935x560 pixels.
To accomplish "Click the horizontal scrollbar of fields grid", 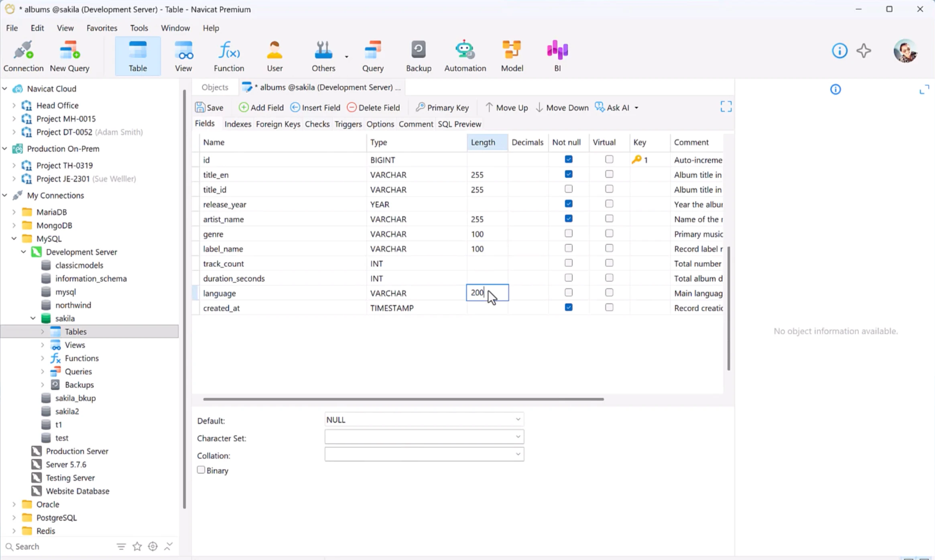I will (403, 399).
